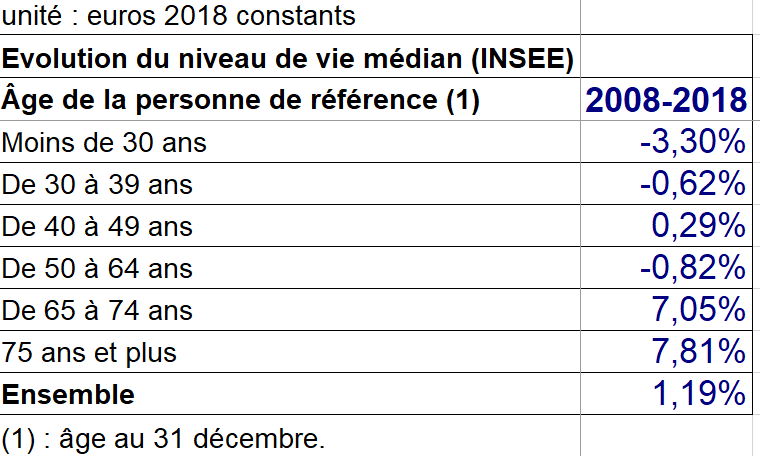Select the 'unité : euros 2018 constants' cell
The image size is (760, 456).
point(290,16)
